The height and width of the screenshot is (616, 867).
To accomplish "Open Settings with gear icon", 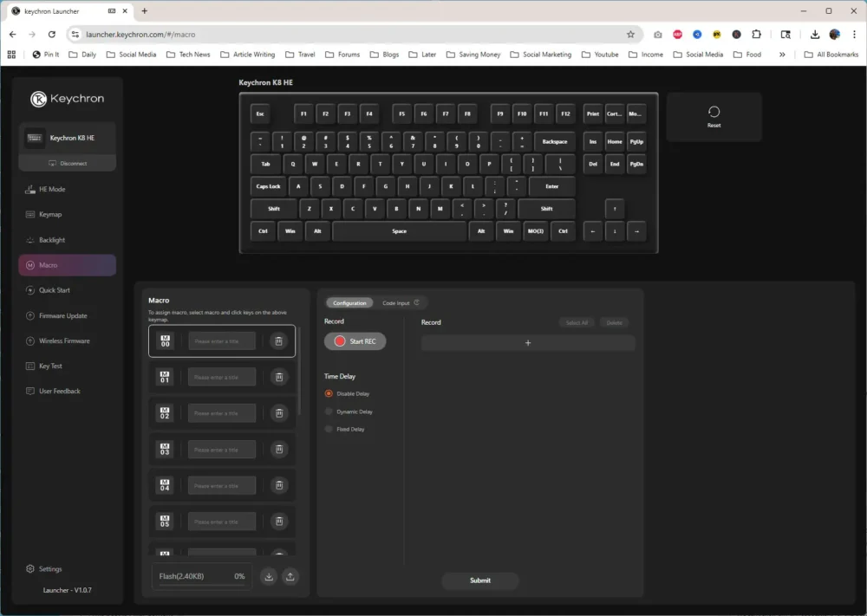I will coord(43,569).
